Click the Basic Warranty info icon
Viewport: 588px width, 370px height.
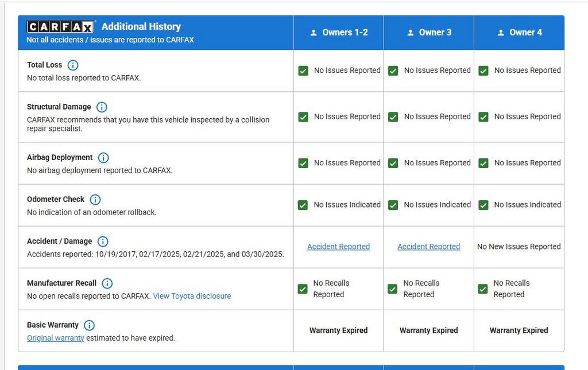coord(89,325)
